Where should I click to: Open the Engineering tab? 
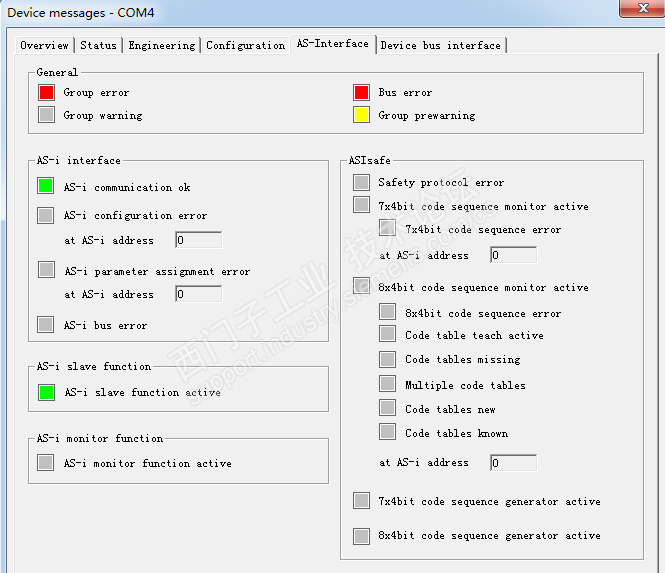[x=161, y=45]
